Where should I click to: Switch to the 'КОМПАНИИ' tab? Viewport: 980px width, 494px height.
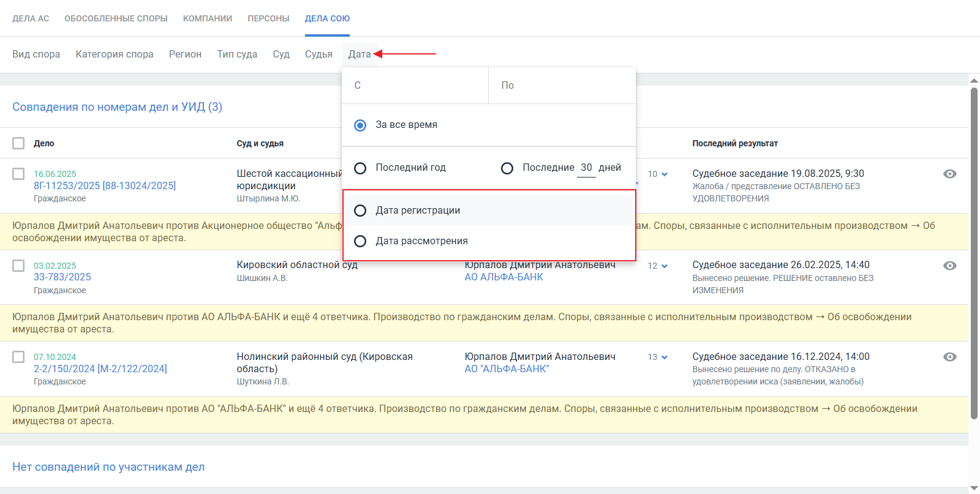(207, 18)
